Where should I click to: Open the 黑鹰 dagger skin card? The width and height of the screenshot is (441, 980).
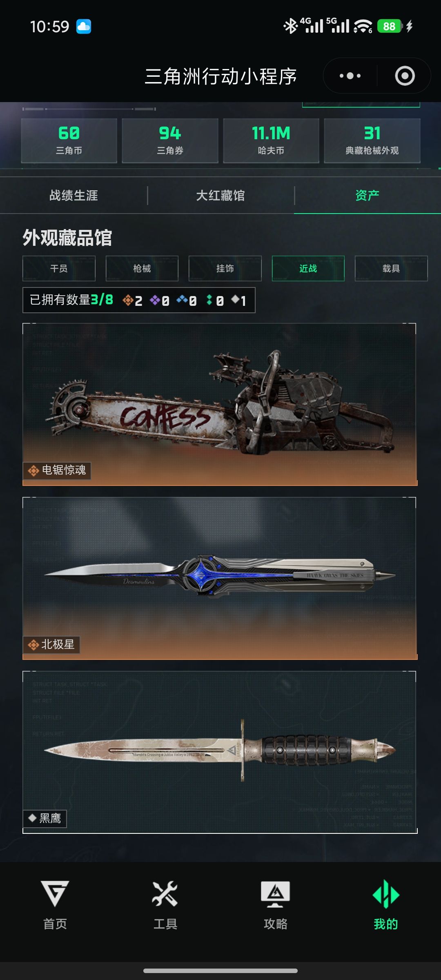click(x=220, y=752)
